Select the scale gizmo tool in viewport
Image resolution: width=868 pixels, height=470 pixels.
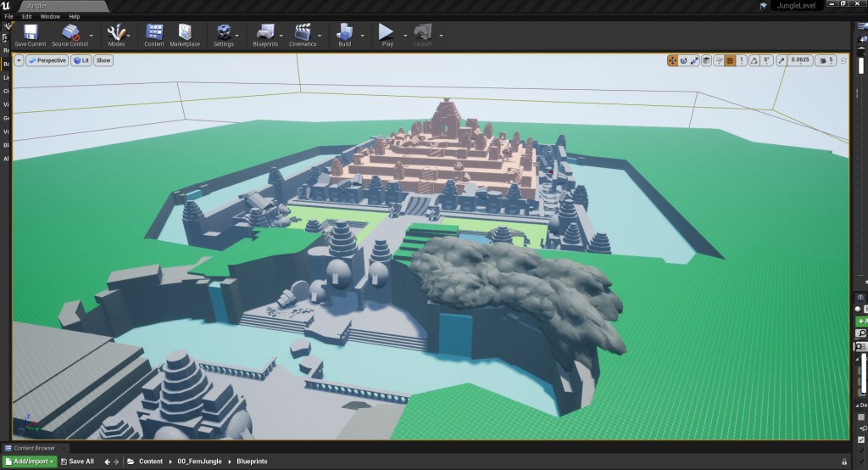tap(694, 60)
